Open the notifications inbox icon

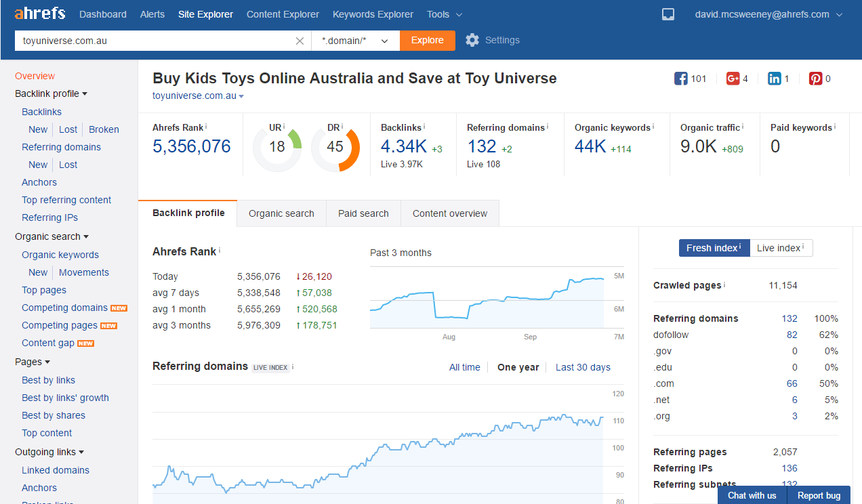click(668, 14)
